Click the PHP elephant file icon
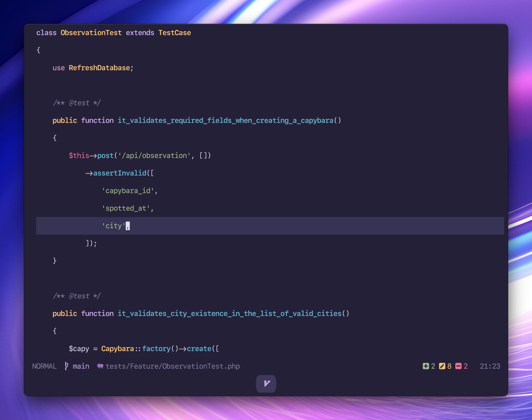This screenshot has height=420, width=532. coord(100,366)
